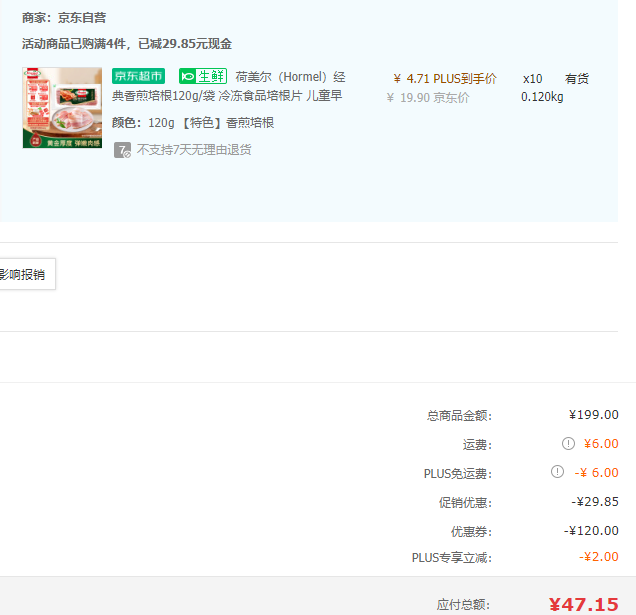Viewport: 636px width, 615px height.
Task: Click the 总商品金额 ¥199.00 value
Action: click(593, 415)
